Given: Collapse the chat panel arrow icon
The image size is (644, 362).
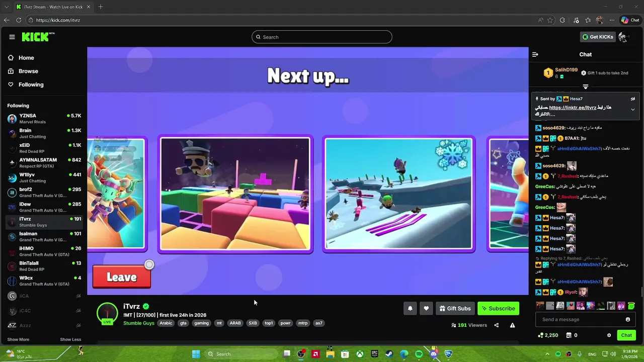Looking at the screenshot, I should (x=535, y=54).
